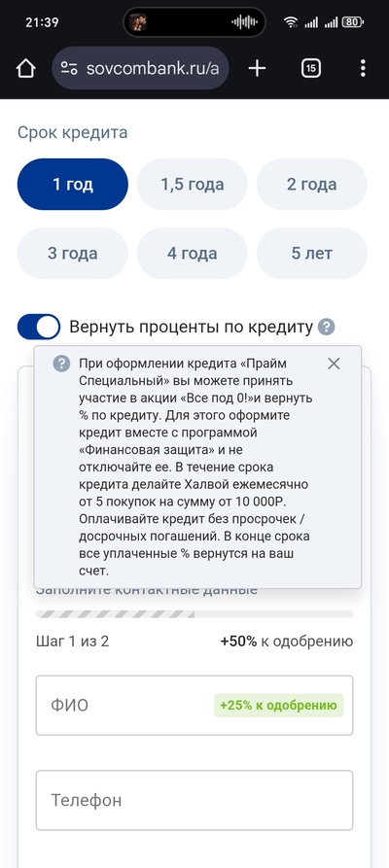
Task: Focus the ФИО input field
Action: (194, 706)
